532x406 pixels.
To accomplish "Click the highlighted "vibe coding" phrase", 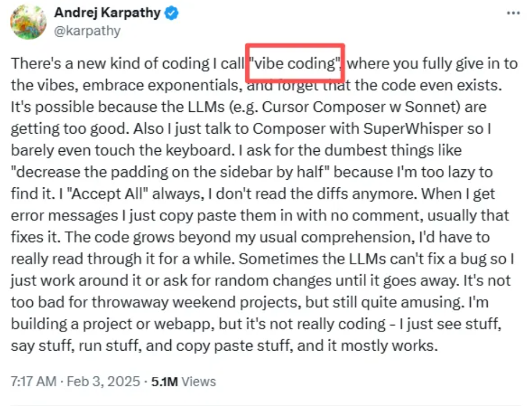I will click(x=295, y=64).
